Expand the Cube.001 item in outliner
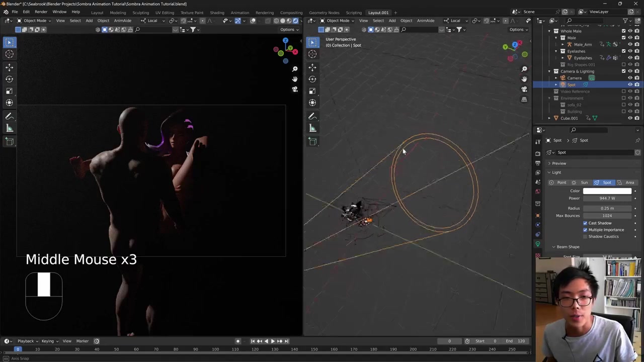644x362 pixels. click(549, 118)
